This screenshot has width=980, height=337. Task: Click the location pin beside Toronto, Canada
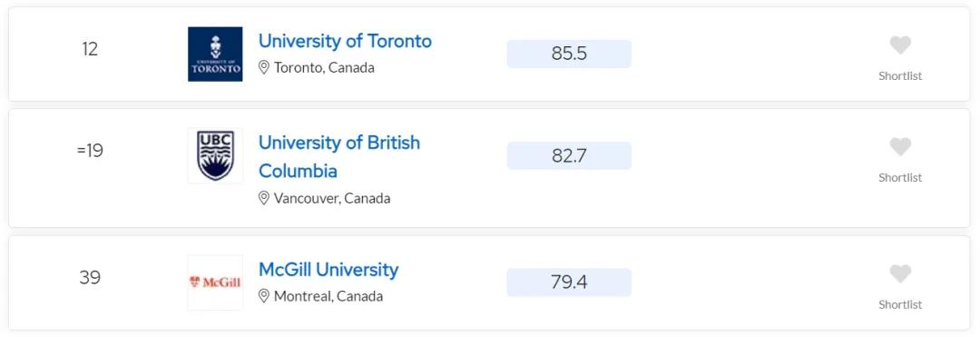point(264,67)
